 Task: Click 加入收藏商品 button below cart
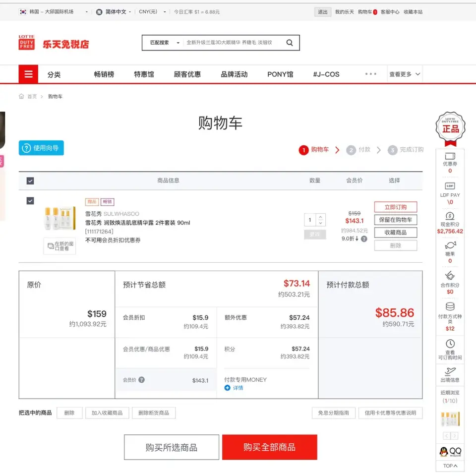[x=107, y=413]
